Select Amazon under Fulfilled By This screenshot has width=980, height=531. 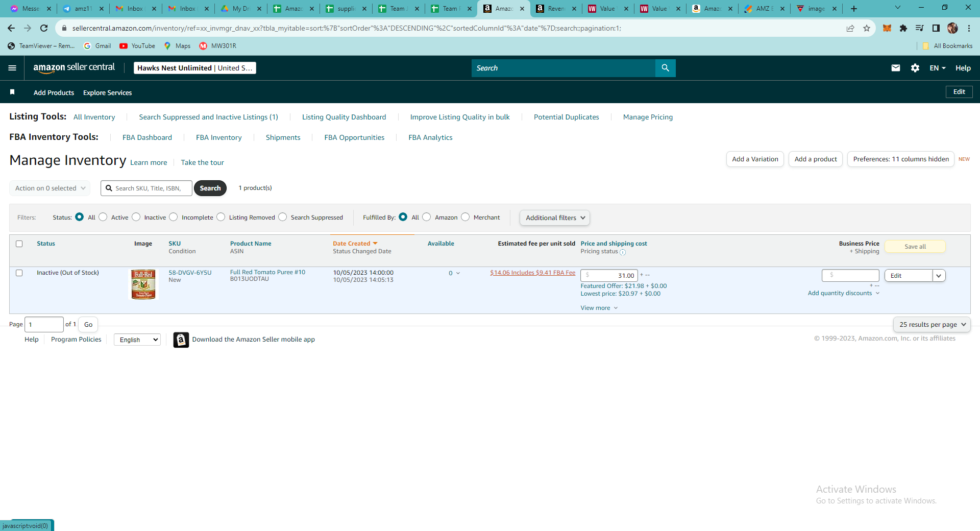pyautogui.click(x=427, y=217)
